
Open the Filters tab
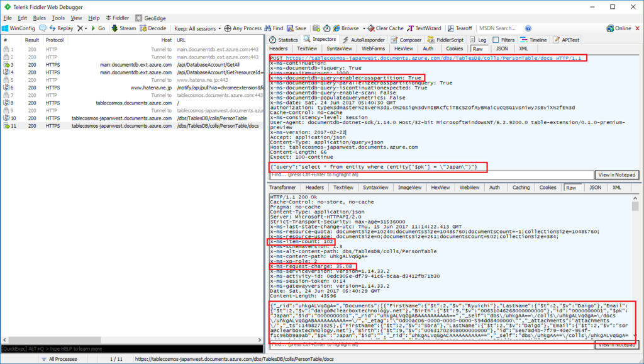pos(504,40)
